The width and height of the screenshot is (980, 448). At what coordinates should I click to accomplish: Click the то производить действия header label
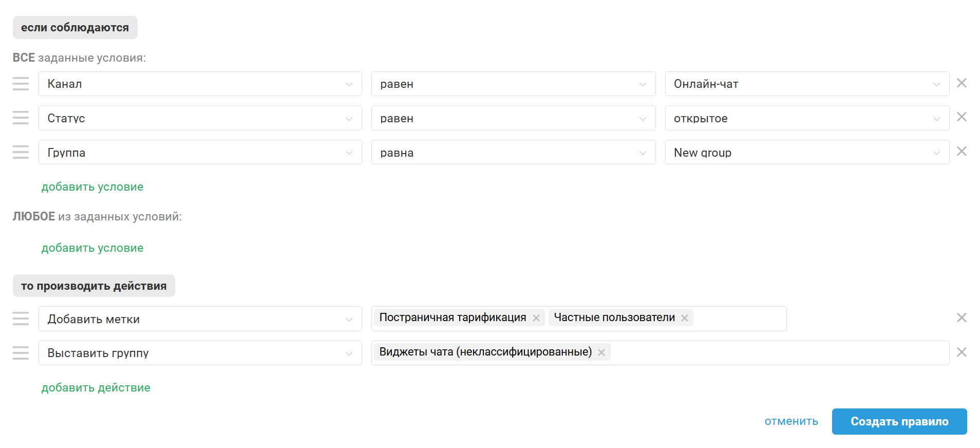click(94, 286)
